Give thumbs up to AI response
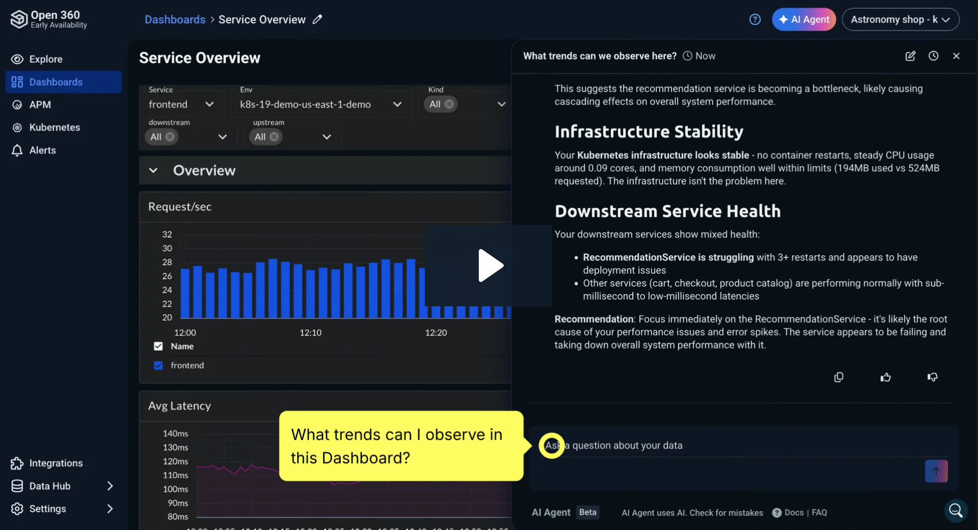Viewport: 980px width, 530px height. coord(886,377)
